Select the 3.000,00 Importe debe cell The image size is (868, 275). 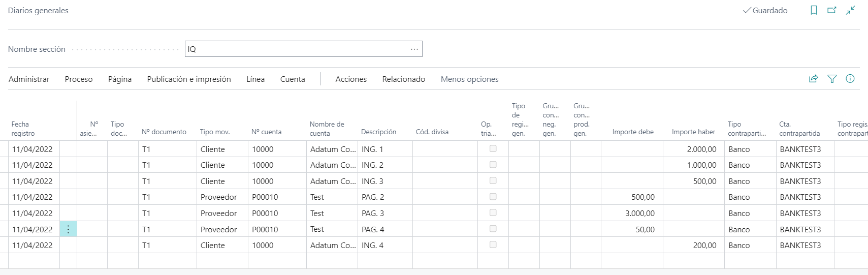point(632,213)
